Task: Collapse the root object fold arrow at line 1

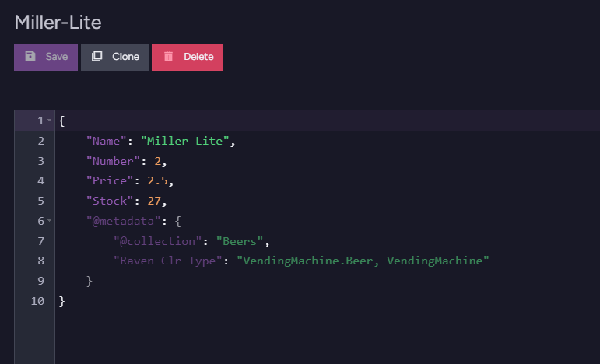Action: pos(49,120)
